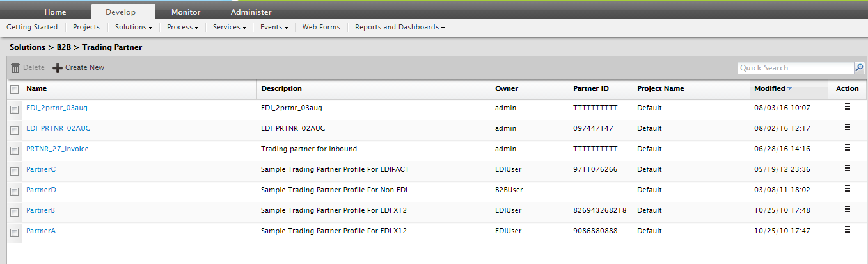Screen dimensions: 868x264
Task: Click 'Sample Trading Partner Profile For Non EDI'
Action: click(334, 190)
